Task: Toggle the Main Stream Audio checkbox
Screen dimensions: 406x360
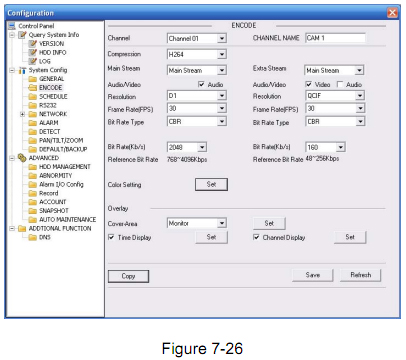Action: pos(201,84)
